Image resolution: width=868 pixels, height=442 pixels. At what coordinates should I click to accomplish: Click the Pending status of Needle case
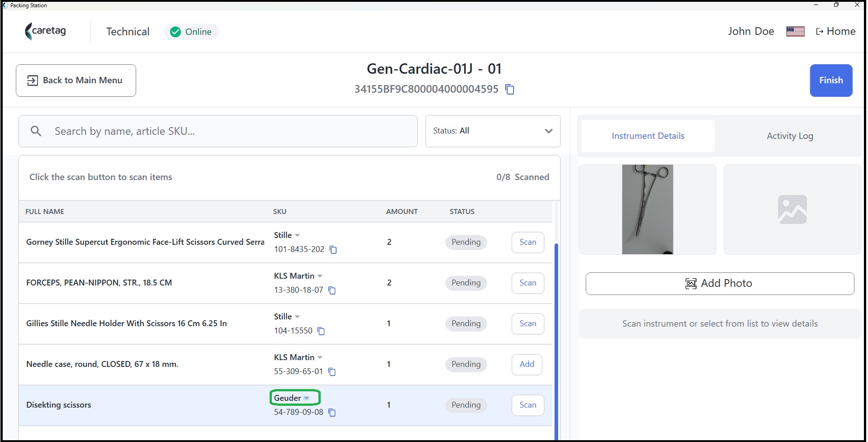pos(466,364)
